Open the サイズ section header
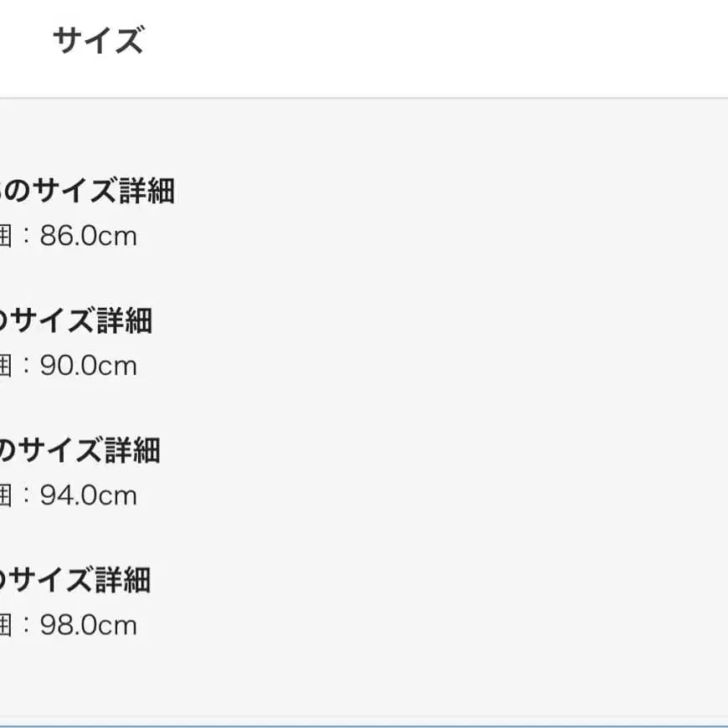Viewport: 728px width, 728px height. (x=98, y=40)
